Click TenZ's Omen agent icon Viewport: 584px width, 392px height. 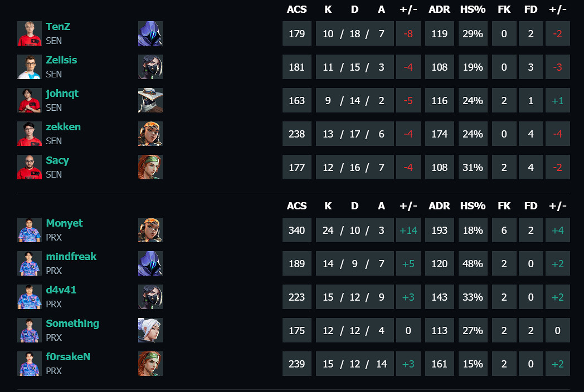(x=150, y=33)
